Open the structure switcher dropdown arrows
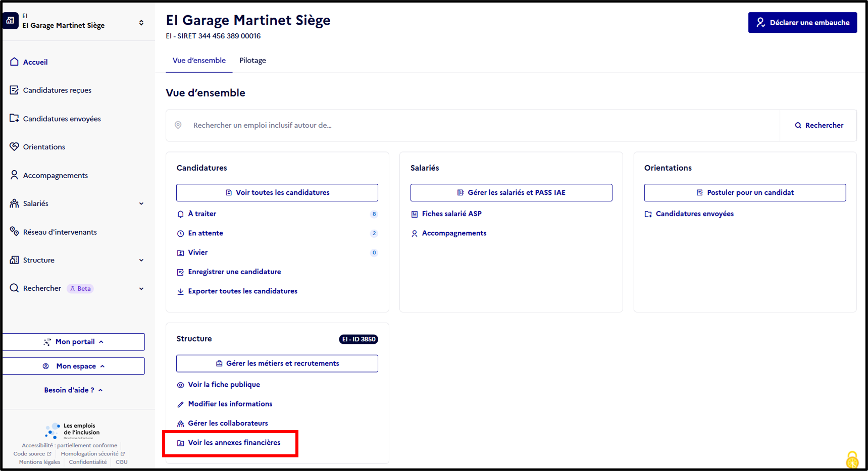Image resolution: width=868 pixels, height=471 pixels. pyautogui.click(x=141, y=23)
